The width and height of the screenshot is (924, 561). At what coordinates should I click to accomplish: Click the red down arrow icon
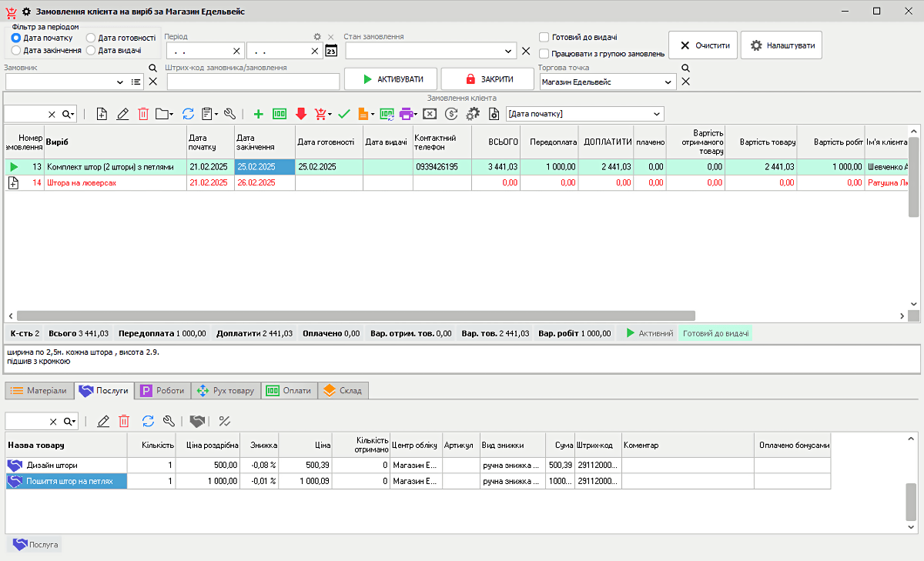(x=301, y=114)
